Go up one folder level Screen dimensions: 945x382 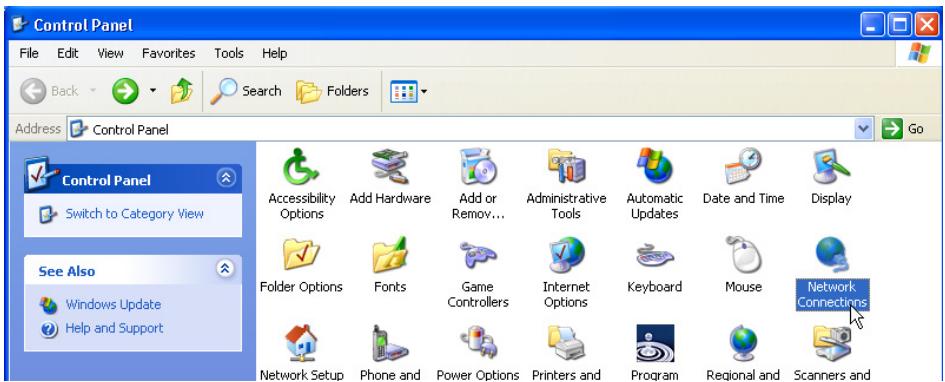click(x=181, y=92)
